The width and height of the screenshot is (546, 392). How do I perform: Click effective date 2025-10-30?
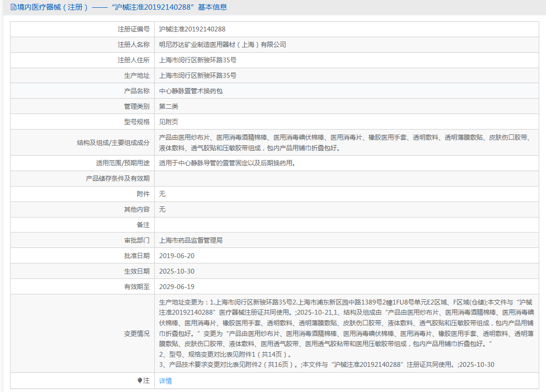pyautogui.click(x=177, y=271)
